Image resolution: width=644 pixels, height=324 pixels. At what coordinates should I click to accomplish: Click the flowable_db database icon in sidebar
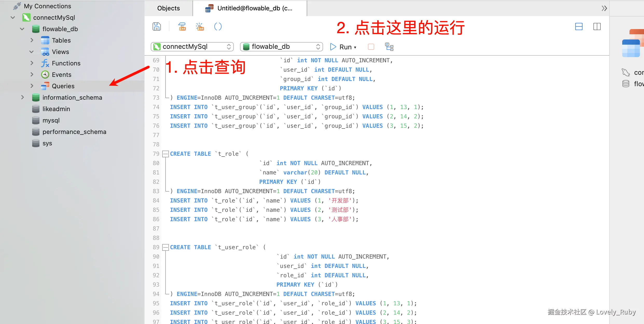[36, 29]
